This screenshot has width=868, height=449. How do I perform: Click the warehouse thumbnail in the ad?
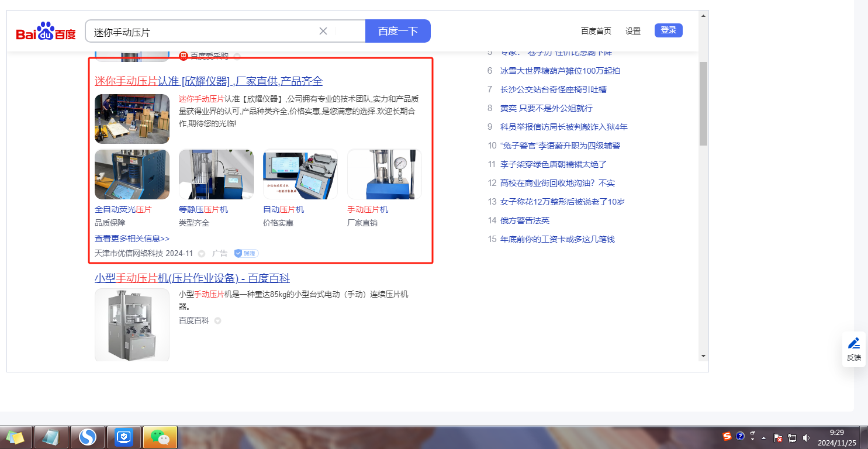point(132,119)
